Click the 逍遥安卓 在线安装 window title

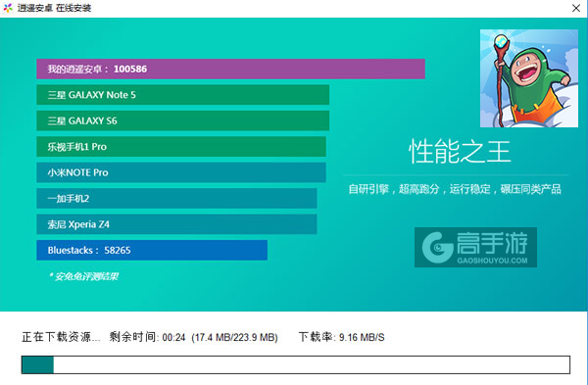(54, 8)
